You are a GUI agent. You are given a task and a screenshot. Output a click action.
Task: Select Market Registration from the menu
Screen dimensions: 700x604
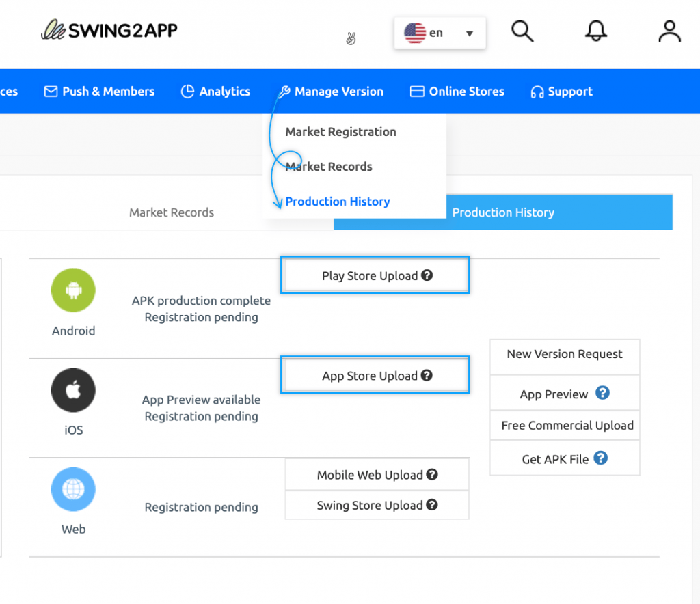(x=340, y=132)
